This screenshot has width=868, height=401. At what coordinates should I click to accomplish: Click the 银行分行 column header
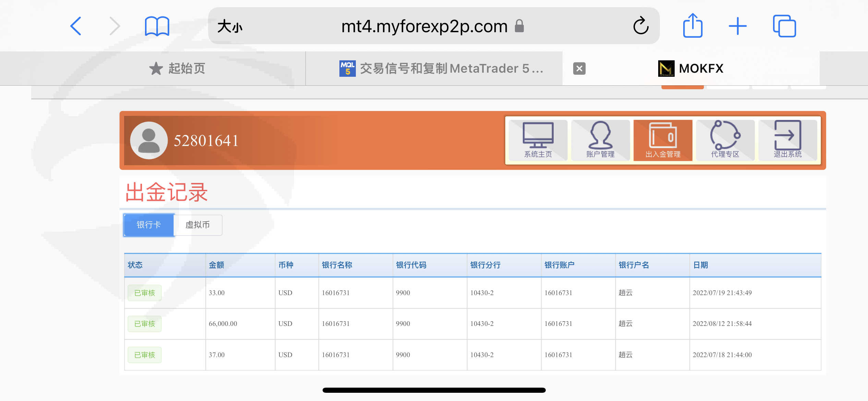(x=504, y=265)
